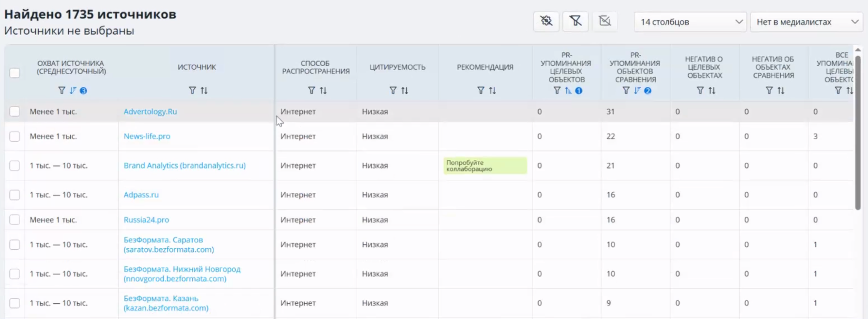Open filter on Рекомендация column
This screenshot has height=319, width=868.
click(x=480, y=90)
